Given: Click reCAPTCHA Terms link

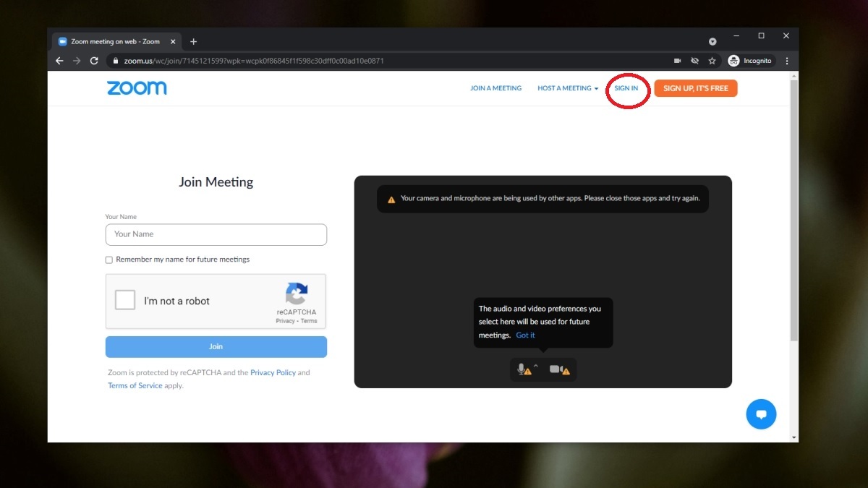Looking at the screenshot, I should point(309,321).
